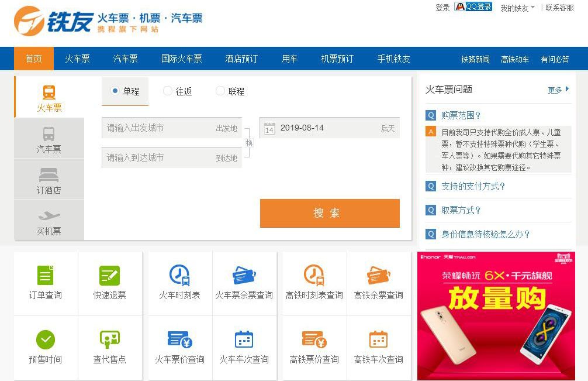The height and width of the screenshot is (381, 588).
Task: Expand the 我的铁友 dropdown menu
Action: (x=518, y=8)
